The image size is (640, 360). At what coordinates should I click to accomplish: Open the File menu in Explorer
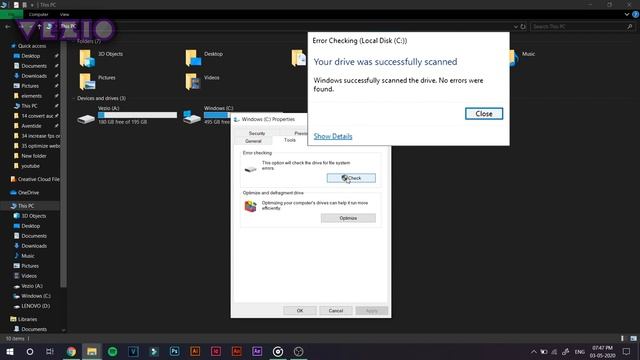11,14
